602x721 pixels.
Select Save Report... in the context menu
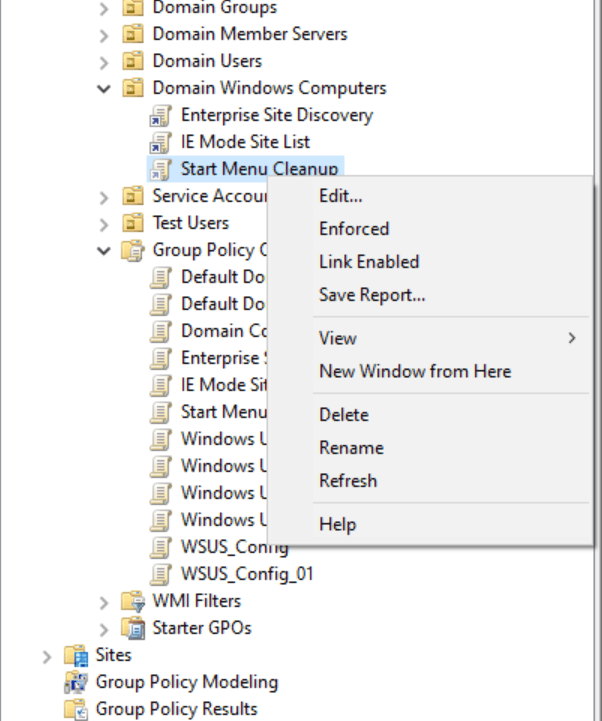click(x=430, y=295)
